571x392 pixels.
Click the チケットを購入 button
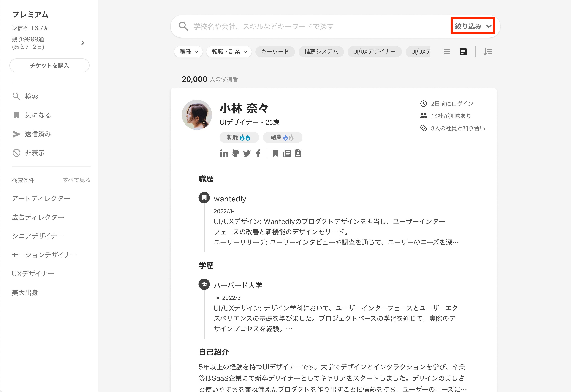(49, 66)
